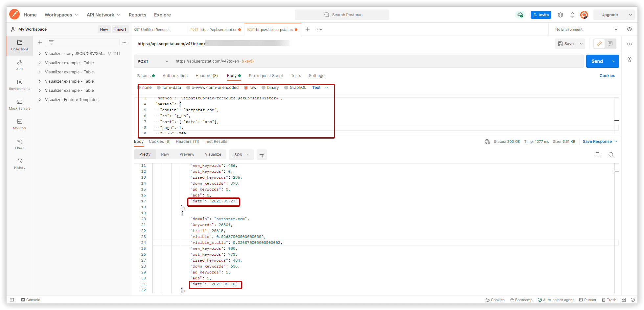Open the Upgrade dropdown arrow
The height and width of the screenshot is (310, 644).
[x=631, y=15]
